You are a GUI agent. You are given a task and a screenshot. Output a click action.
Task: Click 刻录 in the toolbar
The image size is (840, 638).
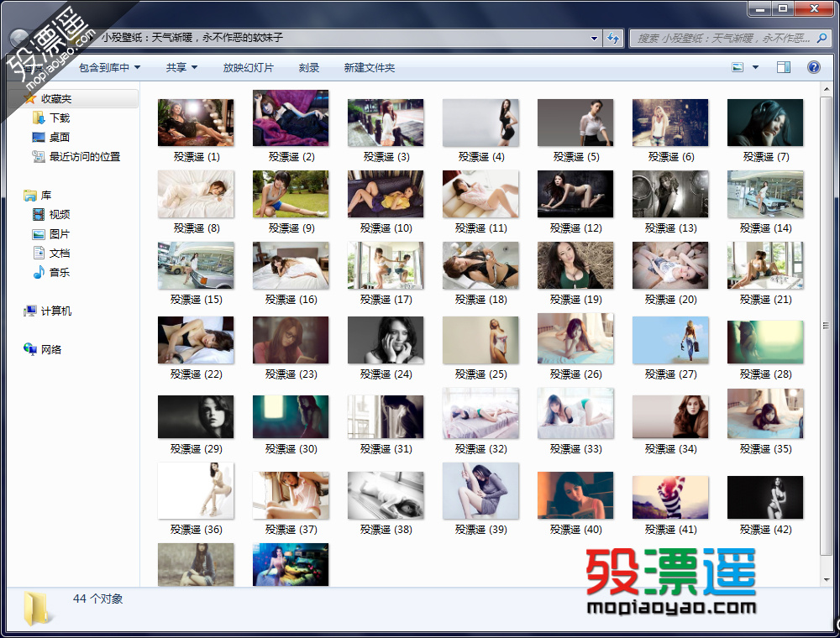pos(308,67)
